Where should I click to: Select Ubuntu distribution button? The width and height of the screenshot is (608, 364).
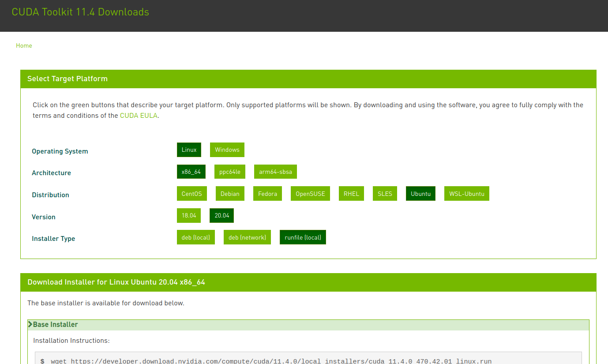420,194
